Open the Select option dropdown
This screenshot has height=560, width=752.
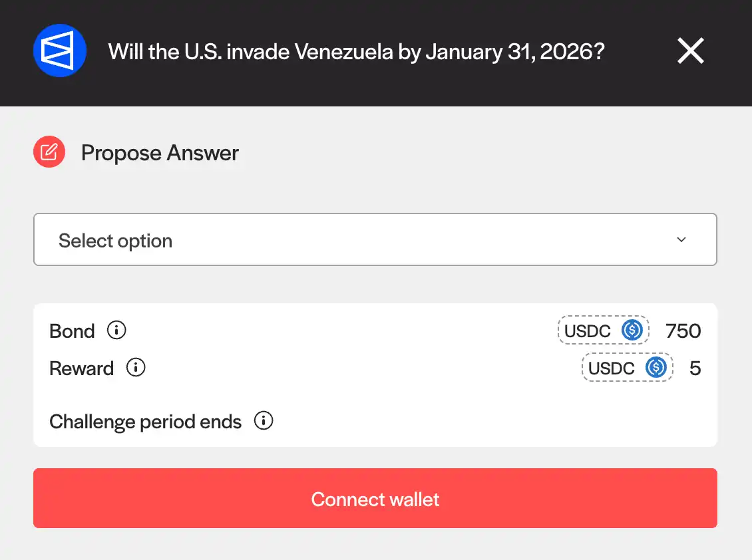(375, 240)
